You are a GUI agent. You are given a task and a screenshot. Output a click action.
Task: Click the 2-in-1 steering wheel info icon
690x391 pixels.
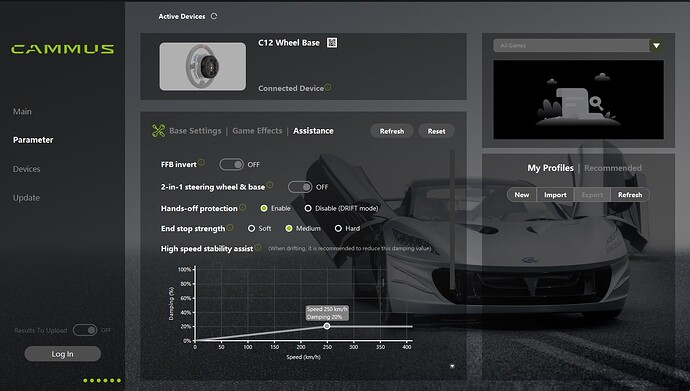click(x=270, y=185)
